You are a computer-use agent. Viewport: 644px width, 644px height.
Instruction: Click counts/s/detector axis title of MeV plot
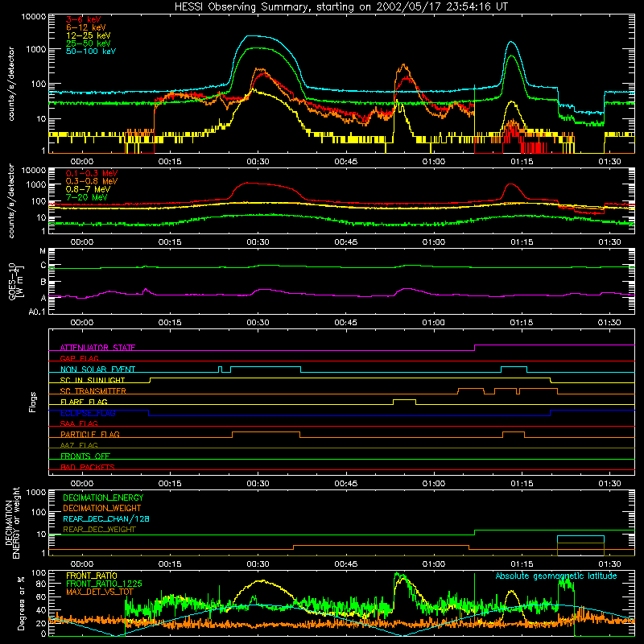(11, 200)
